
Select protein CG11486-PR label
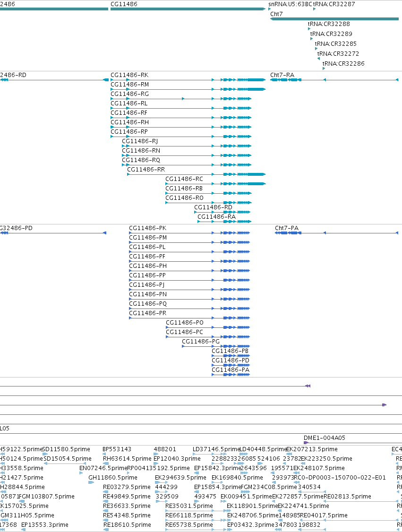[148, 313]
